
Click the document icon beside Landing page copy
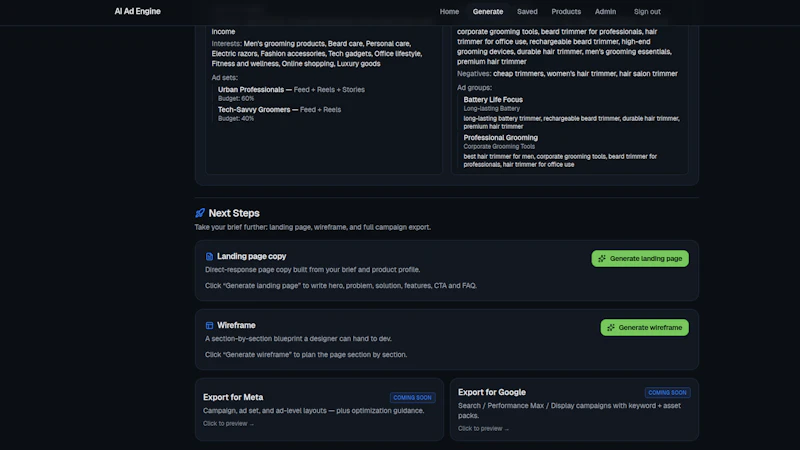click(x=209, y=257)
